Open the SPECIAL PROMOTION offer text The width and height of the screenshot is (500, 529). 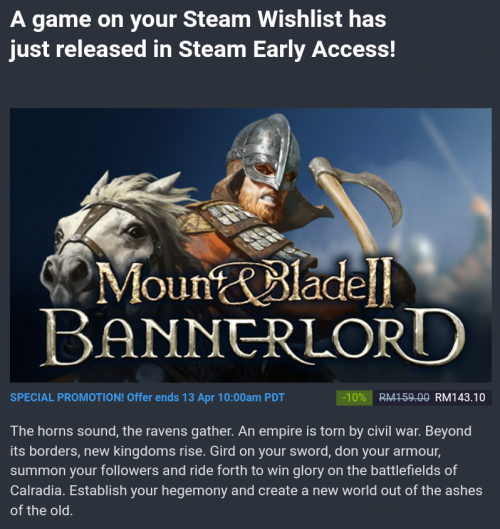click(x=147, y=398)
